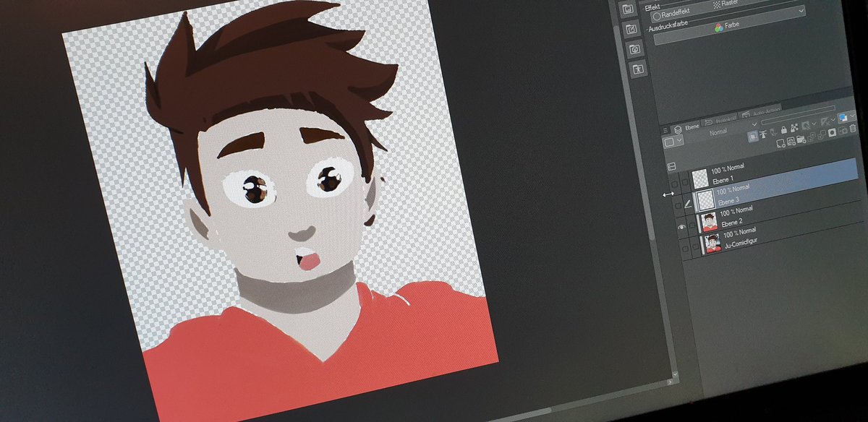The width and height of the screenshot is (868, 422).
Task: Create a new raster layer
Action: tap(780, 144)
